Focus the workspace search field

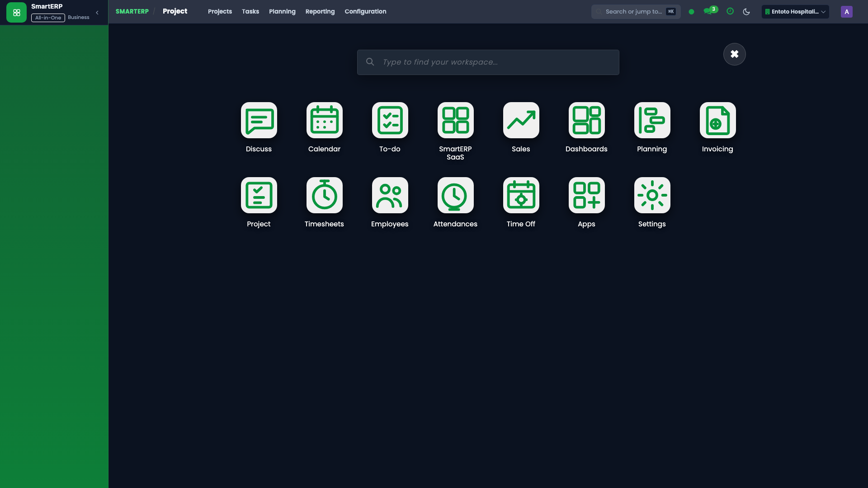[488, 62]
